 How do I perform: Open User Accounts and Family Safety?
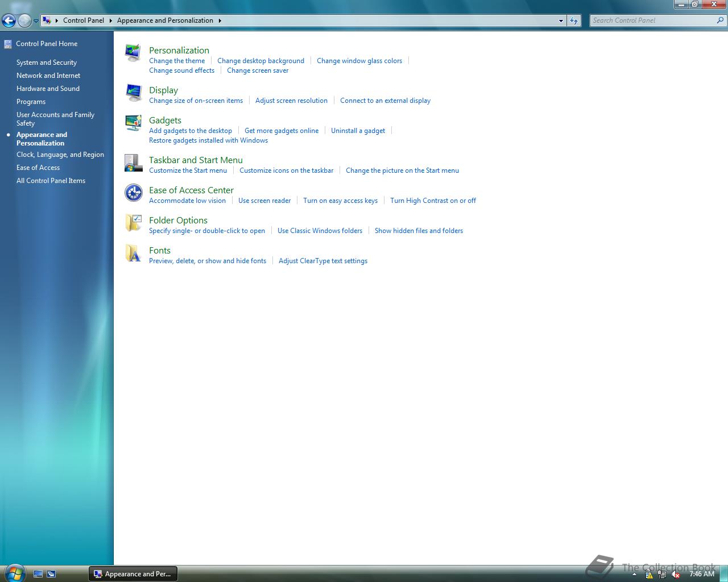55,119
